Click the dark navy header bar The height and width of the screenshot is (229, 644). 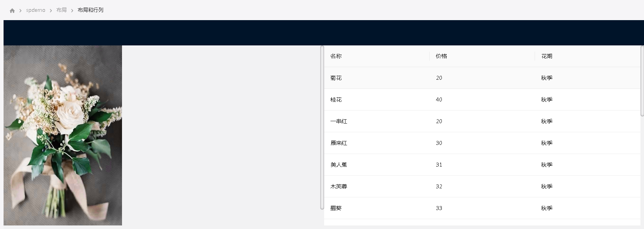click(x=324, y=33)
